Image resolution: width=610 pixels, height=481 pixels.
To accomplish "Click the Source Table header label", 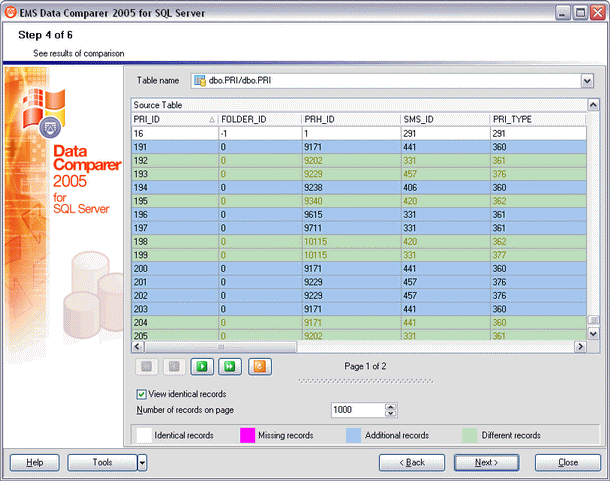I will tap(158, 105).
